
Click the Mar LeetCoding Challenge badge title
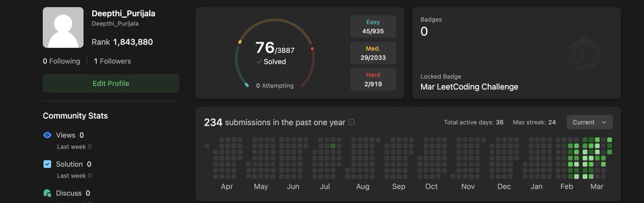[x=470, y=87]
